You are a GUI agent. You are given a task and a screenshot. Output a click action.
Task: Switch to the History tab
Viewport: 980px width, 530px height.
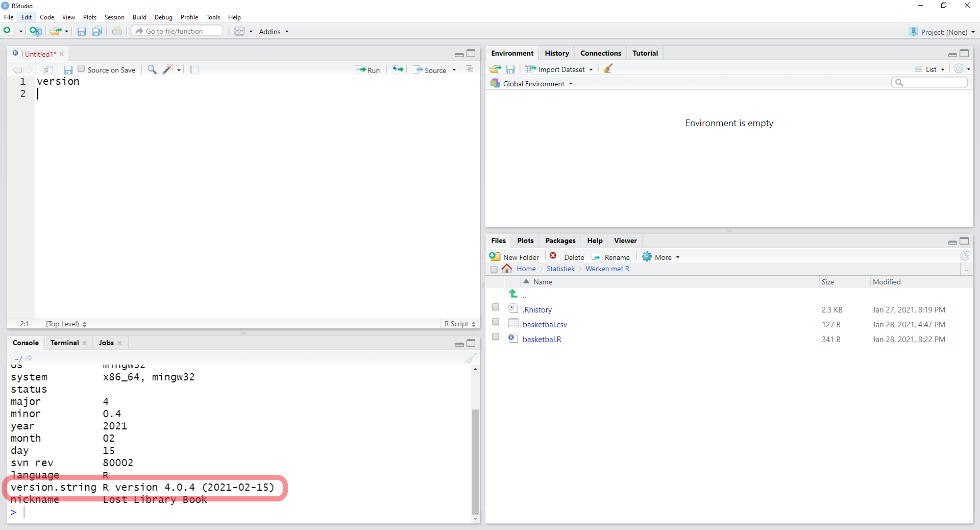(x=556, y=53)
